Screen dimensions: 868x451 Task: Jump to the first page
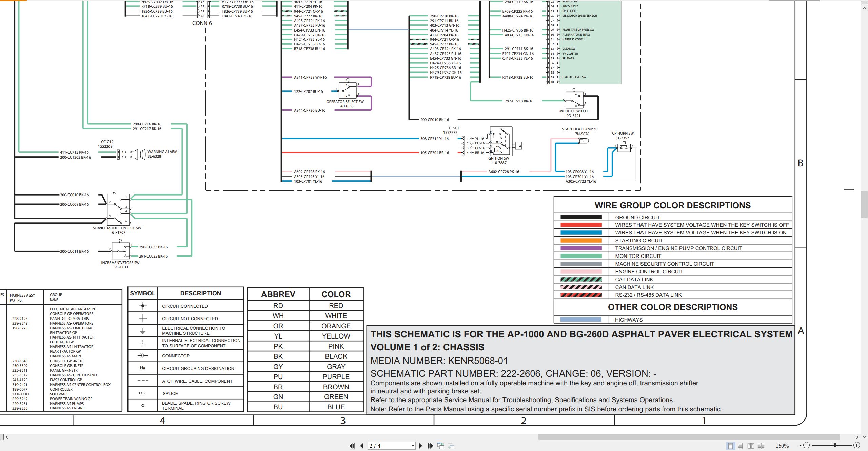pyautogui.click(x=352, y=446)
